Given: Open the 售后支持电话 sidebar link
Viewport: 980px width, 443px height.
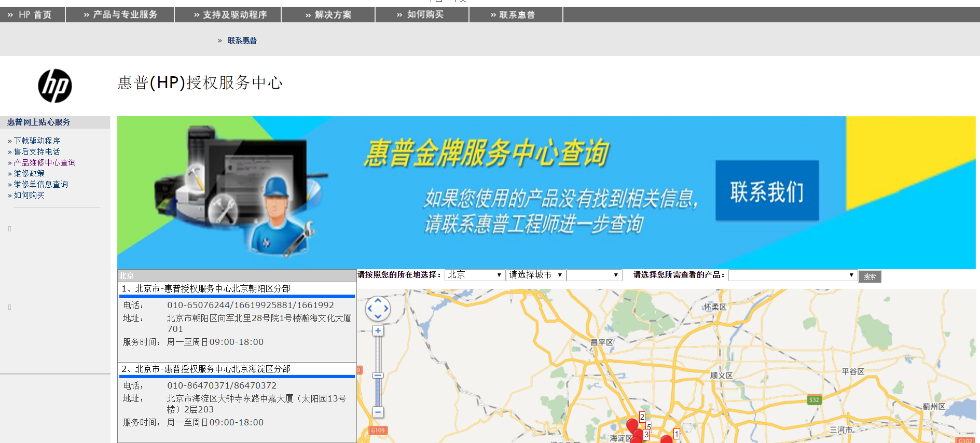Looking at the screenshot, I should click(37, 151).
